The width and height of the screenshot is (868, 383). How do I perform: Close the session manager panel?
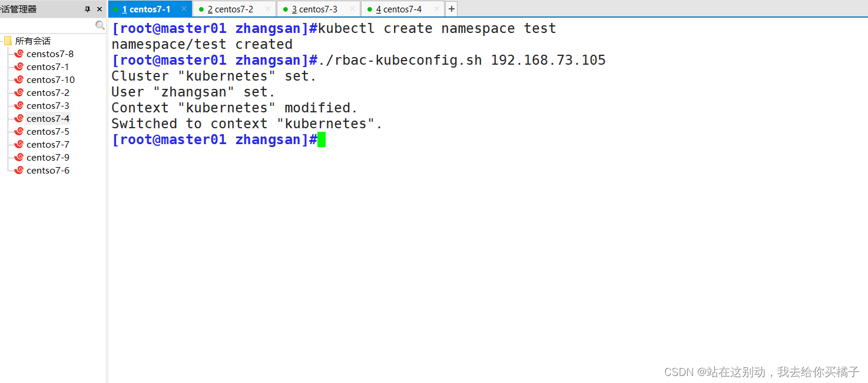click(x=99, y=9)
